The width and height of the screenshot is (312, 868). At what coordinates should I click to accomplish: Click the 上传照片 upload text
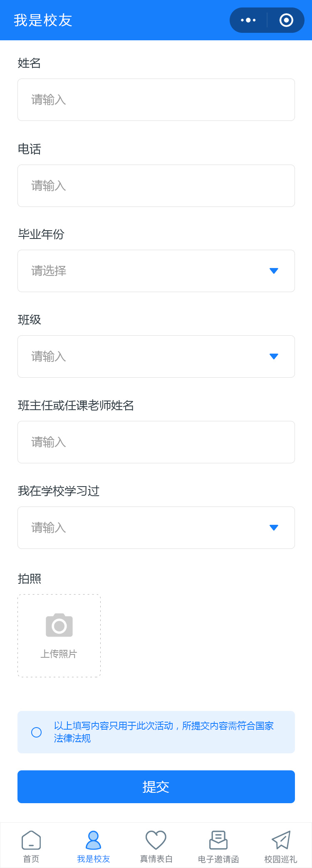click(x=59, y=654)
